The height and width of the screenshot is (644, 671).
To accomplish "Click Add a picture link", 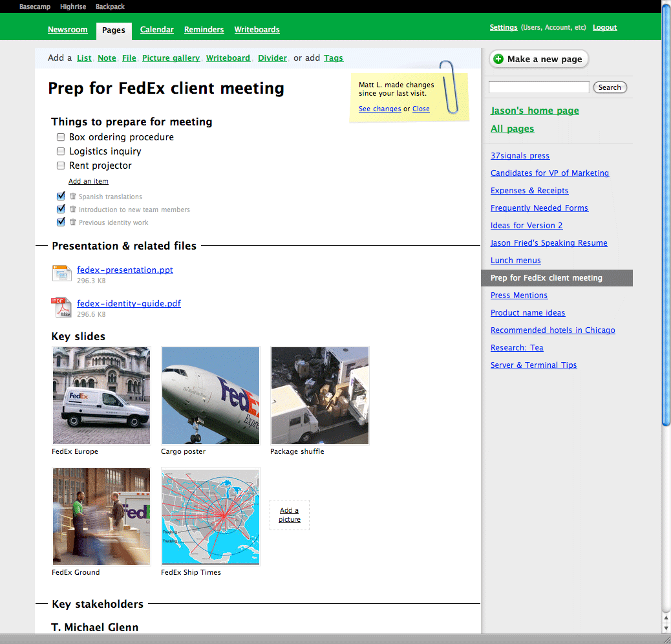I will click(x=290, y=515).
